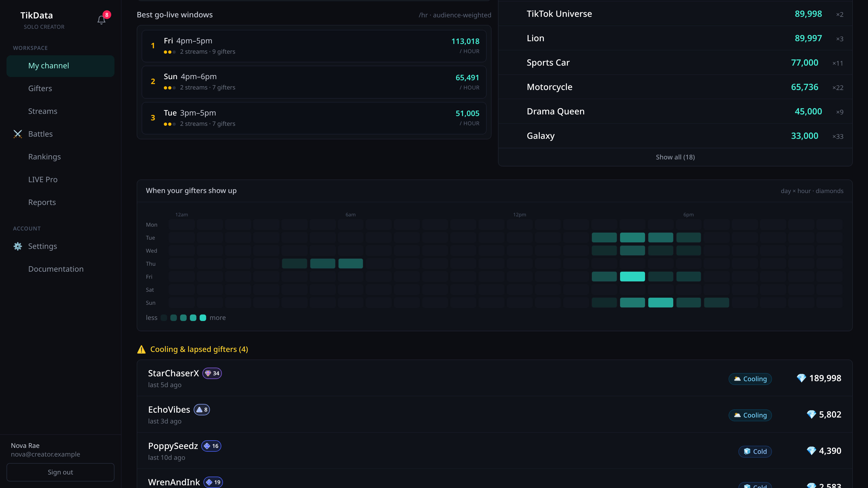Click WrenAndInk level 19 badge
Screen dimensions: 868x488
(213, 482)
